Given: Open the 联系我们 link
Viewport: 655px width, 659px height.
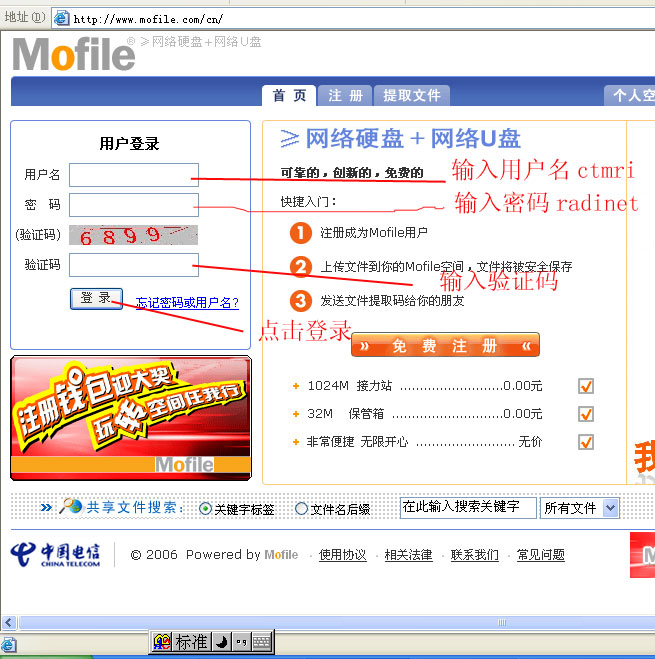Looking at the screenshot, I should pos(475,555).
